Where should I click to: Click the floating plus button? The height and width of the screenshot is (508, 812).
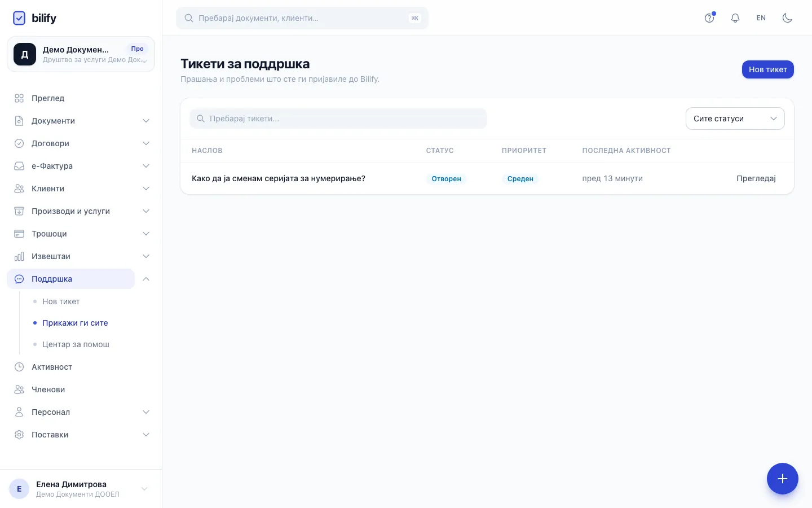783,479
